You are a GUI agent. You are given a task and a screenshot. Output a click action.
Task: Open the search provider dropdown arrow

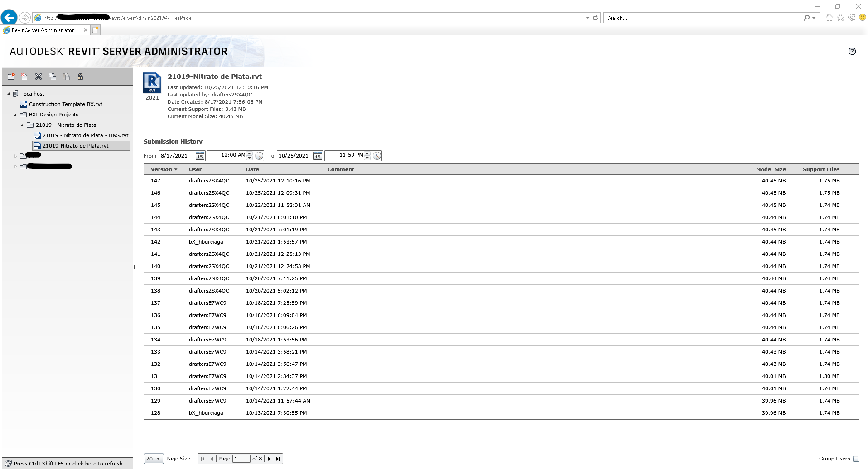(x=814, y=18)
